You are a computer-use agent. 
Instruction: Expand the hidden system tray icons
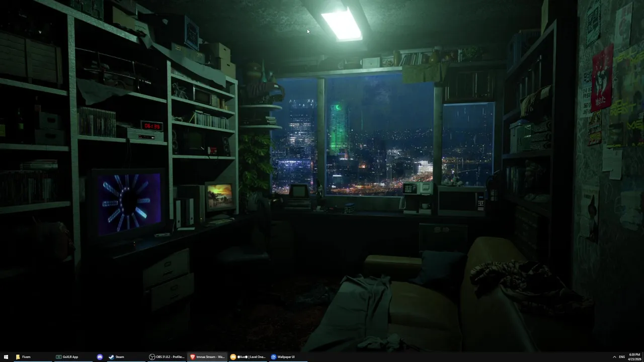[614, 357]
